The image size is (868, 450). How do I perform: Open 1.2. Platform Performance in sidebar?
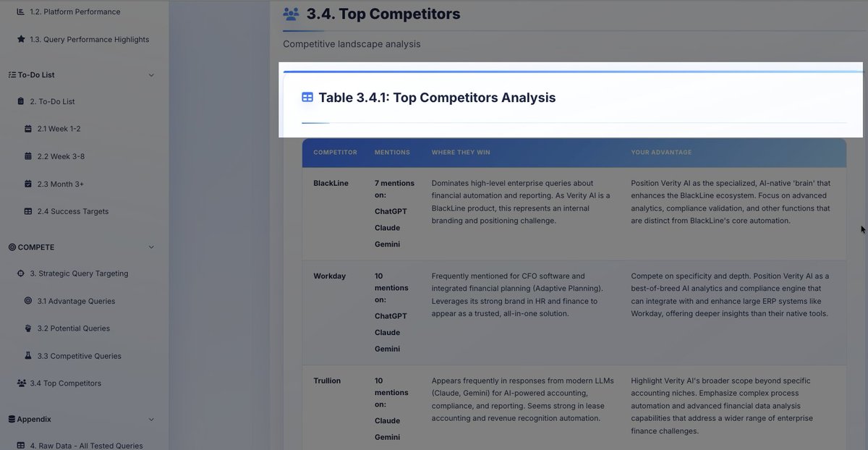tap(75, 12)
